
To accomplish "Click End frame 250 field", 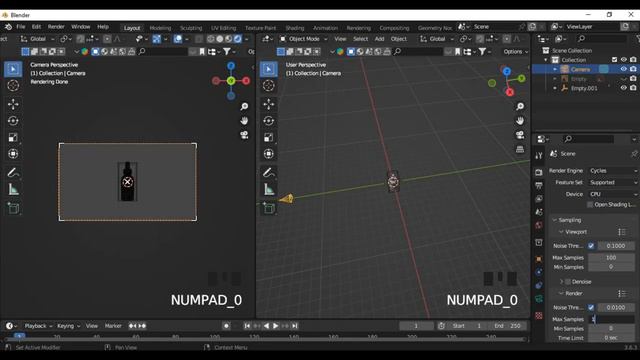I will (x=507, y=326).
